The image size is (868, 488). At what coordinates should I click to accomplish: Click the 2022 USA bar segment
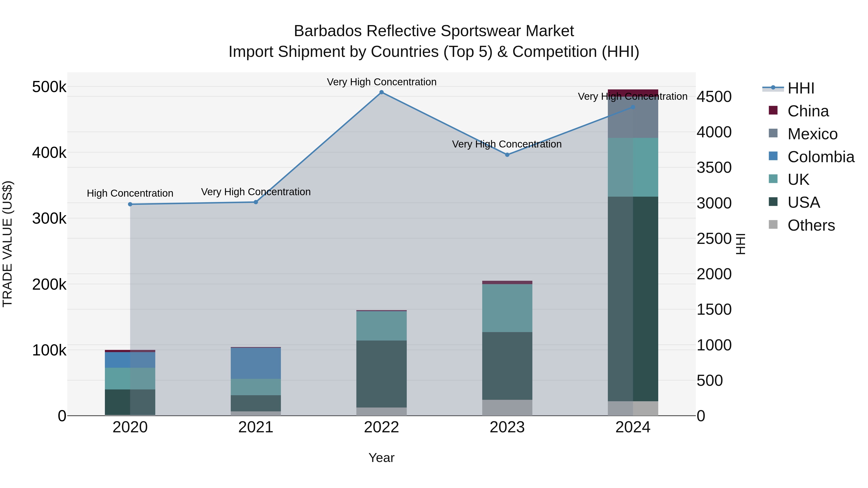point(381,374)
